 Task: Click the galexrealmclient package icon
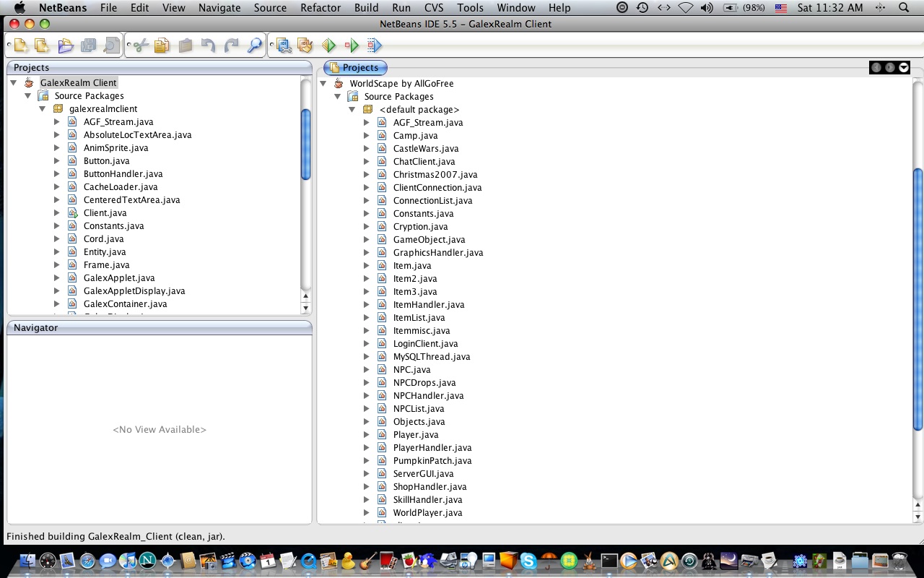pos(58,109)
